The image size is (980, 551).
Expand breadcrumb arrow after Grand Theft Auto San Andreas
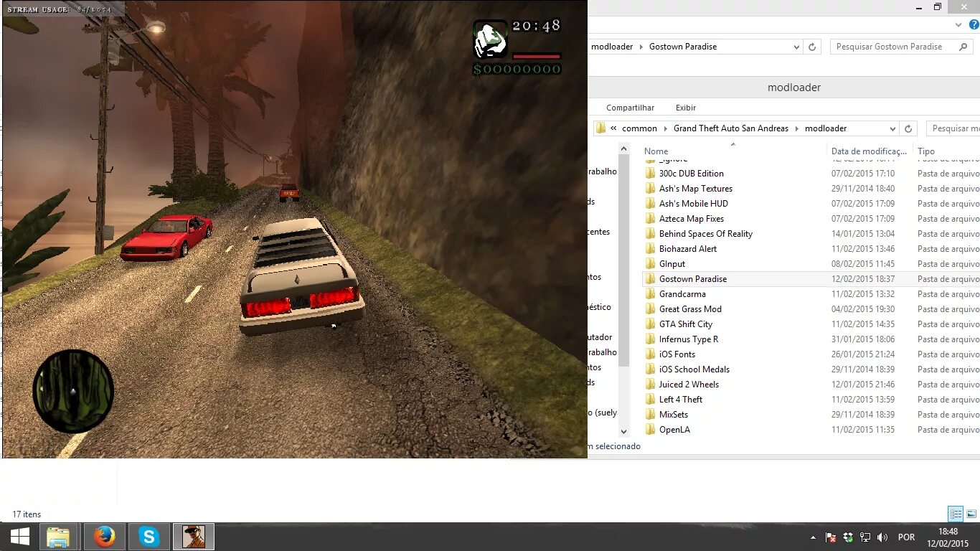(x=796, y=128)
